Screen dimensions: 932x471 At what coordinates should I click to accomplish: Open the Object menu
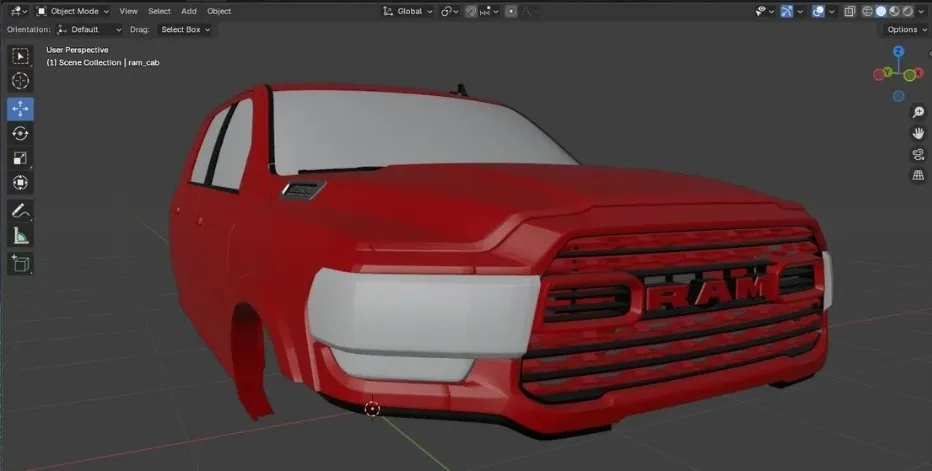pos(219,11)
